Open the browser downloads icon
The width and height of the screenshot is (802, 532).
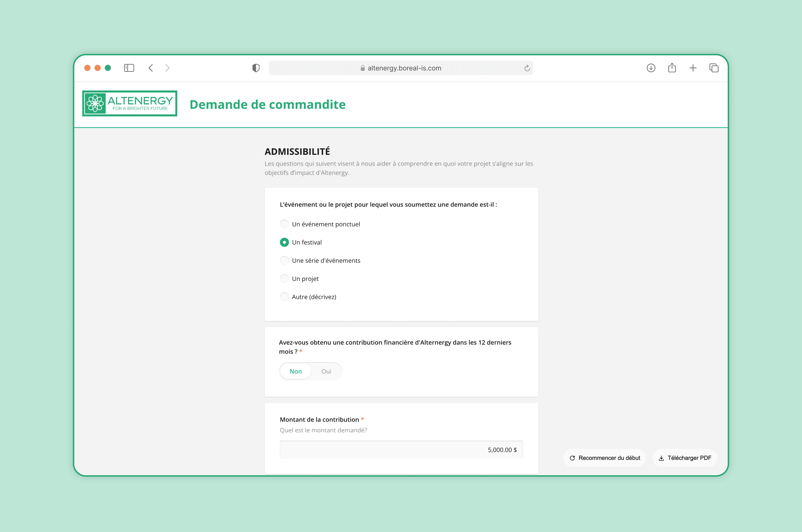(650, 68)
